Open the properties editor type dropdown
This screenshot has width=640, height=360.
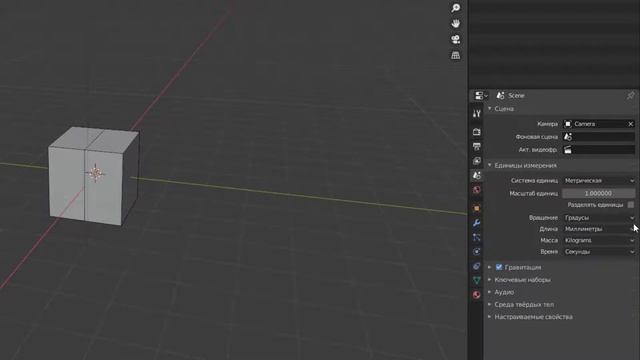tap(481, 96)
